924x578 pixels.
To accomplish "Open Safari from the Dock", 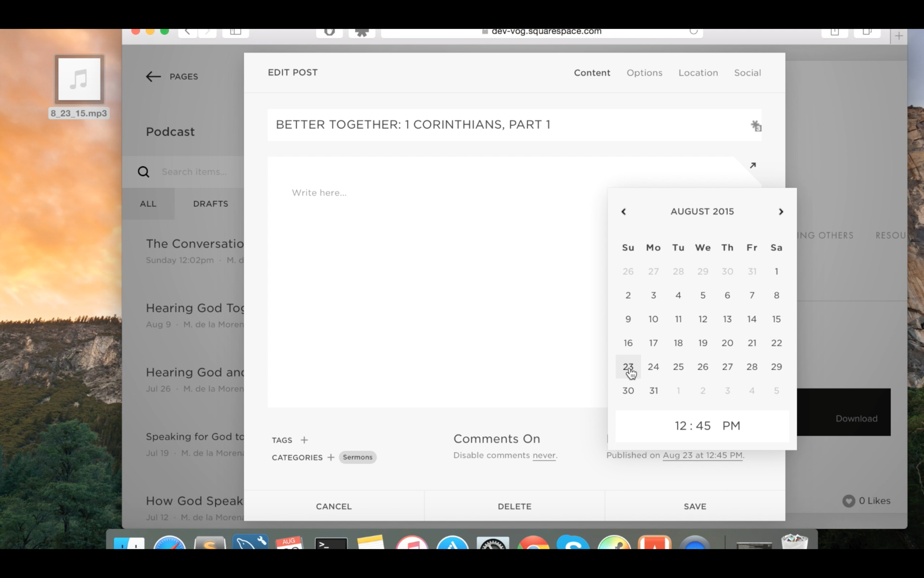I will pos(170,543).
